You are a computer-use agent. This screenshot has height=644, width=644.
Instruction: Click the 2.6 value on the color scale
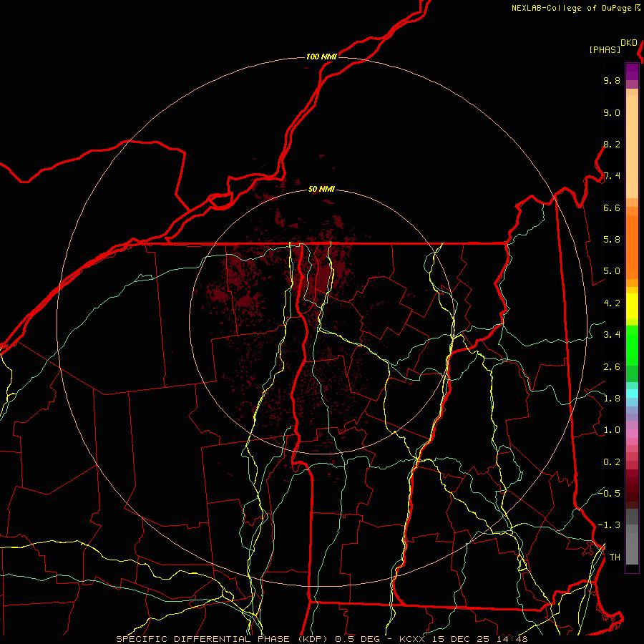pyautogui.click(x=612, y=367)
